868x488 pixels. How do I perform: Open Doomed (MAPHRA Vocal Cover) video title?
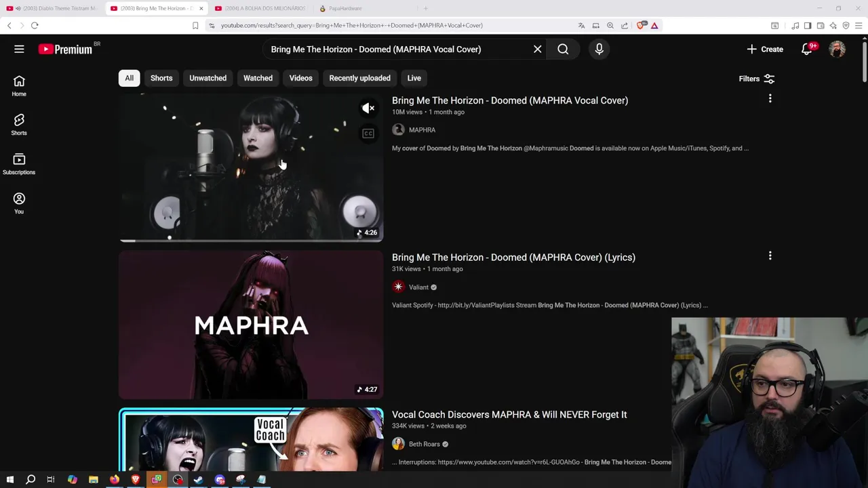pos(510,100)
